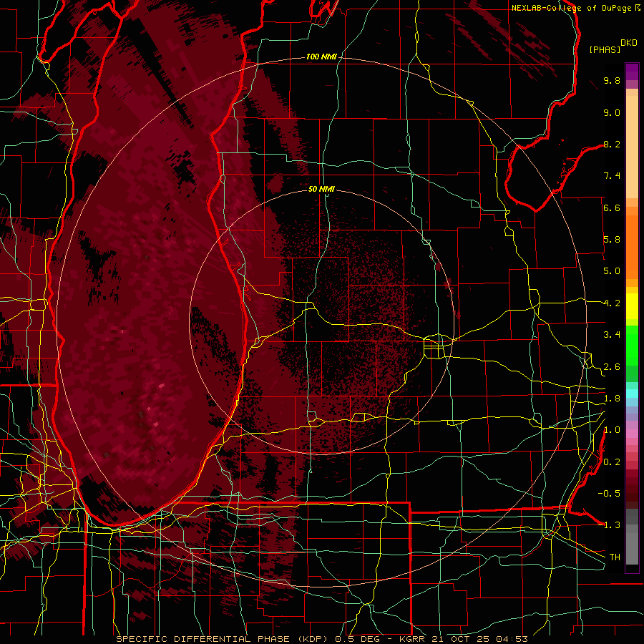The image size is (644, 644).
Task: Click the -0.5 scale value
Action: (609, 493)
